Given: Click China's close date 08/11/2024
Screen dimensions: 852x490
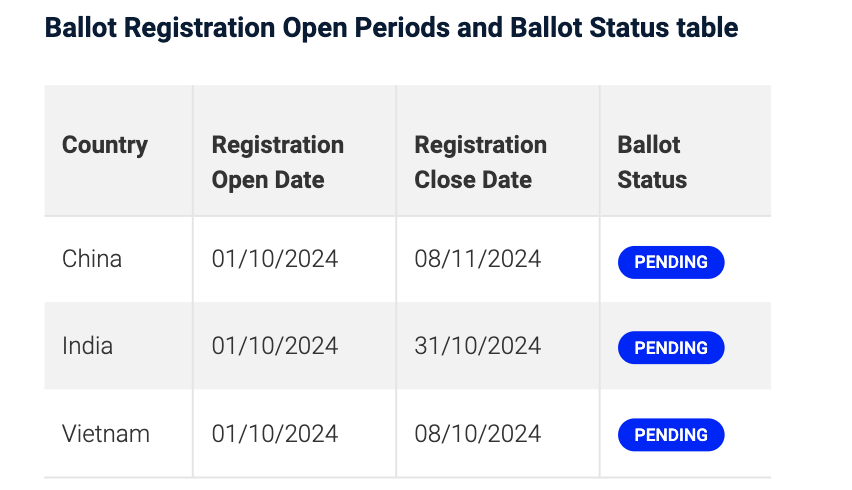Looking at the screenshot, I should pyautogui.click(x=478, y=259).
